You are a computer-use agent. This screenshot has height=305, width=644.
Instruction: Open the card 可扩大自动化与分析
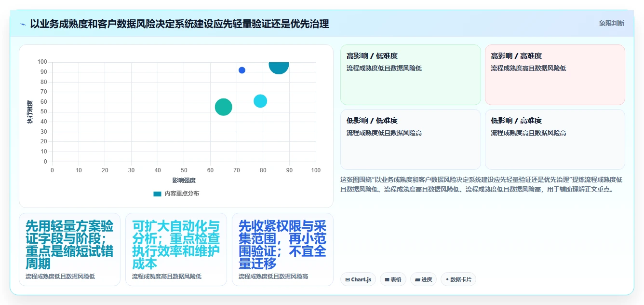point(176,250)
